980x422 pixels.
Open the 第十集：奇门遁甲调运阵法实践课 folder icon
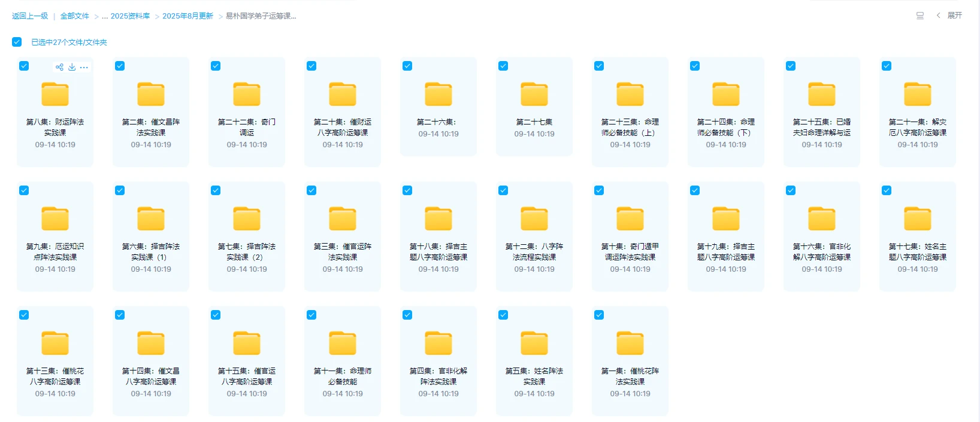630,219
